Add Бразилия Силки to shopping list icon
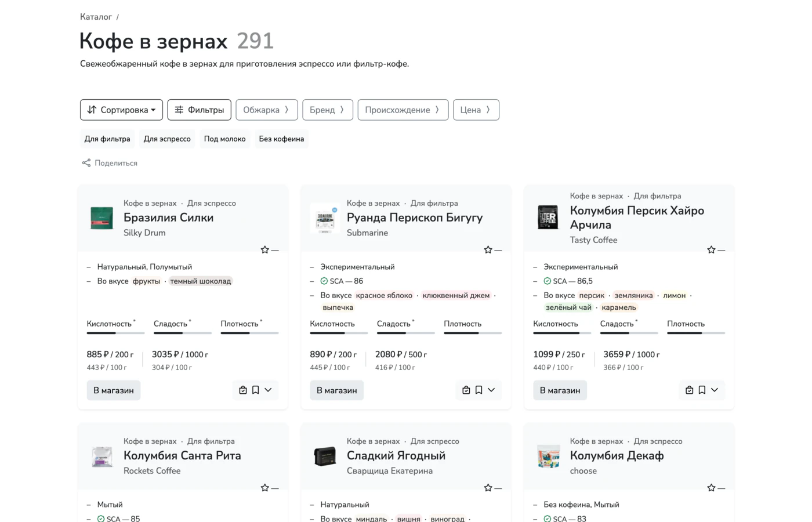The image size is (812, 522). pos(243,390)
